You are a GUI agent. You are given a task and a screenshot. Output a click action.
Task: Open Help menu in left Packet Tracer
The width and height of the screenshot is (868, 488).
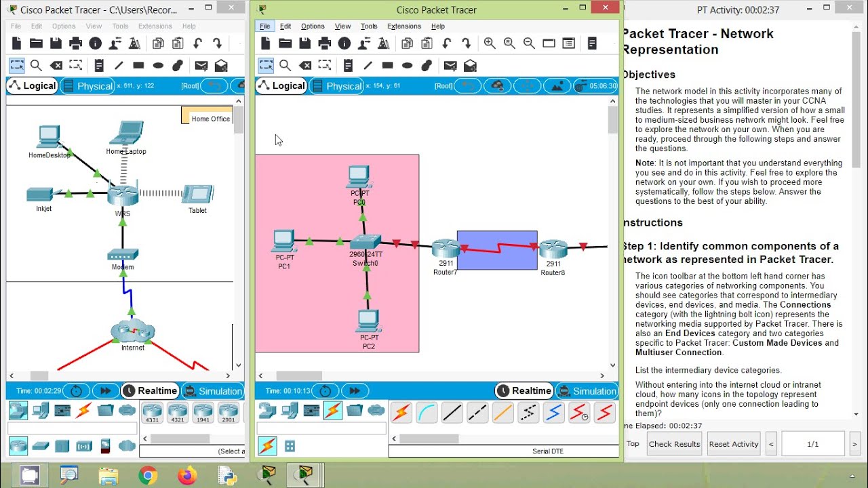tap(189, 26)
